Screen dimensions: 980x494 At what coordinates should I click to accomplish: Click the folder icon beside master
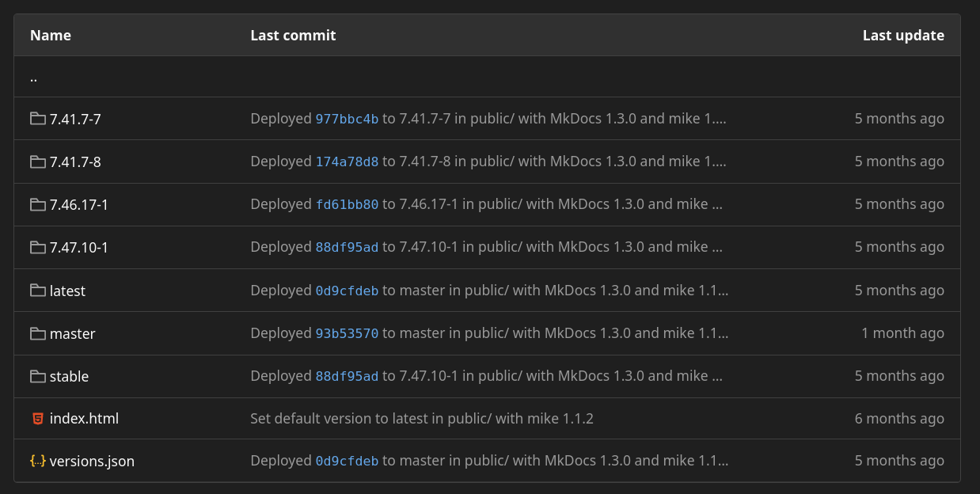[x=37, y=333]
